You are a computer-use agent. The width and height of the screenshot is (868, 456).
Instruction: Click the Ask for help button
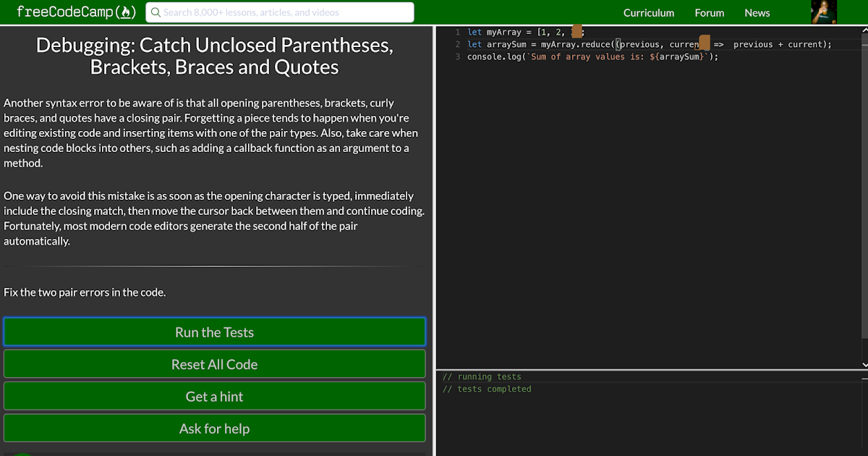pyautogui.click(x=214, y=428)
